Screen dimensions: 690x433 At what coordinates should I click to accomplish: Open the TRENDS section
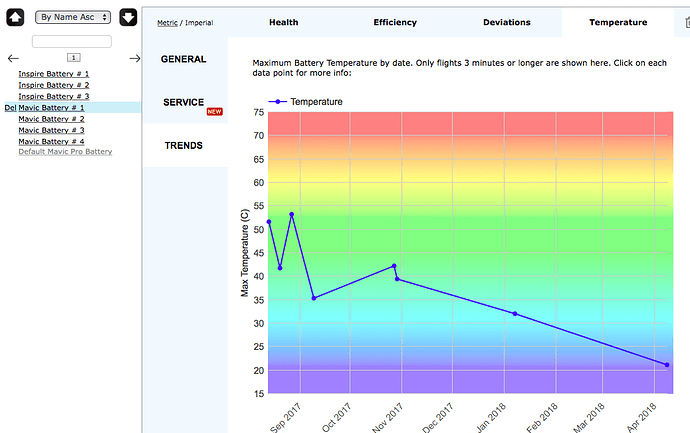184,145
